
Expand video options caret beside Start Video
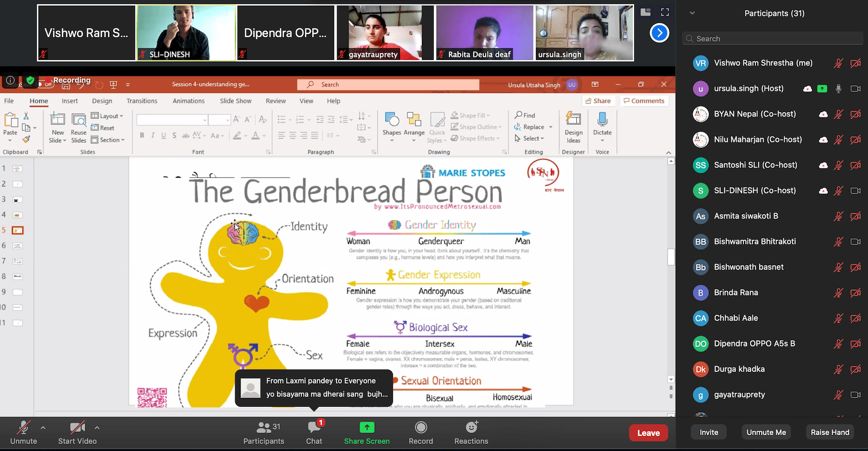97,427
